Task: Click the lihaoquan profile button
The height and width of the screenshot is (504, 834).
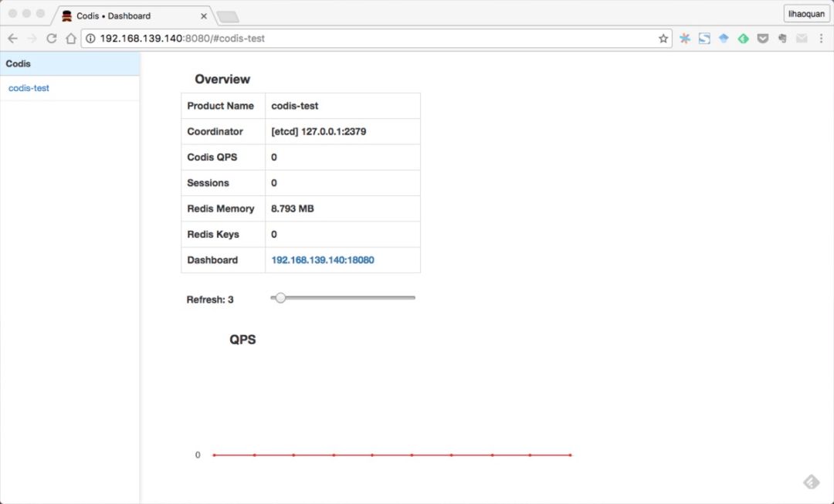Action: 806,14
